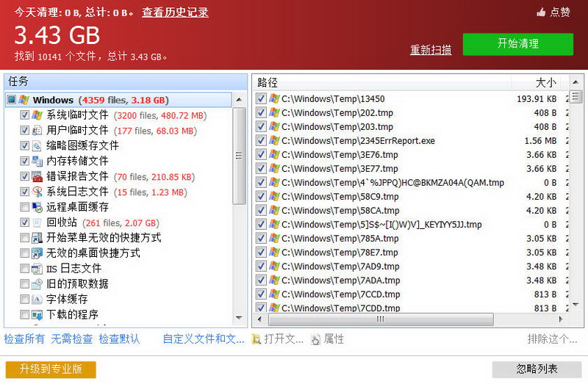Click the 无效的桌面快捷方式 icon

coord(37,253)
